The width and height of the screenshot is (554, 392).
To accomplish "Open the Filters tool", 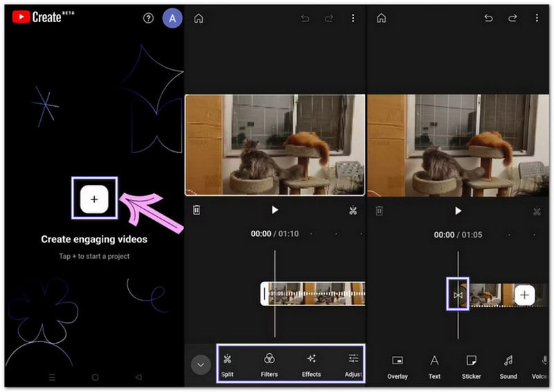I will coord(269,365).
